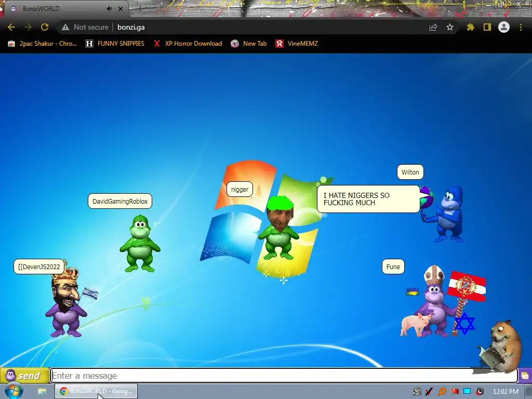532x399 pixels.
Task: Open the XP Horror Download bookmark
Action: [x=188, y=44]
